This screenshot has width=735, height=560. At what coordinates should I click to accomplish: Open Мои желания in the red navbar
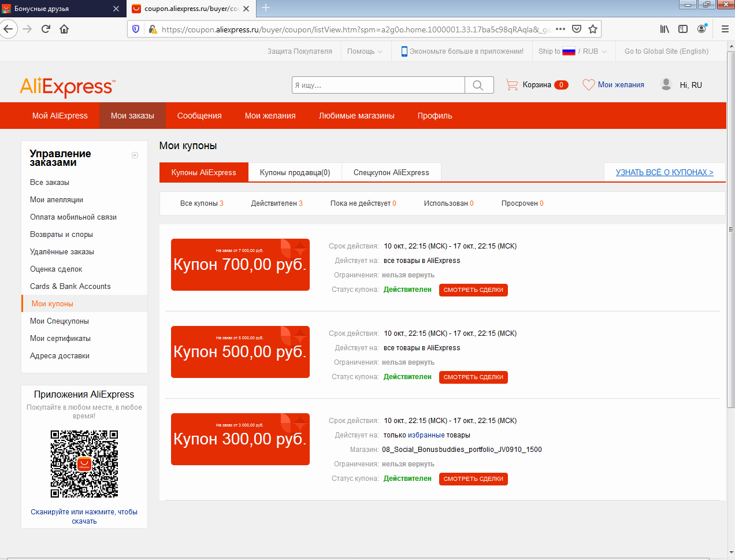point(270,116)
